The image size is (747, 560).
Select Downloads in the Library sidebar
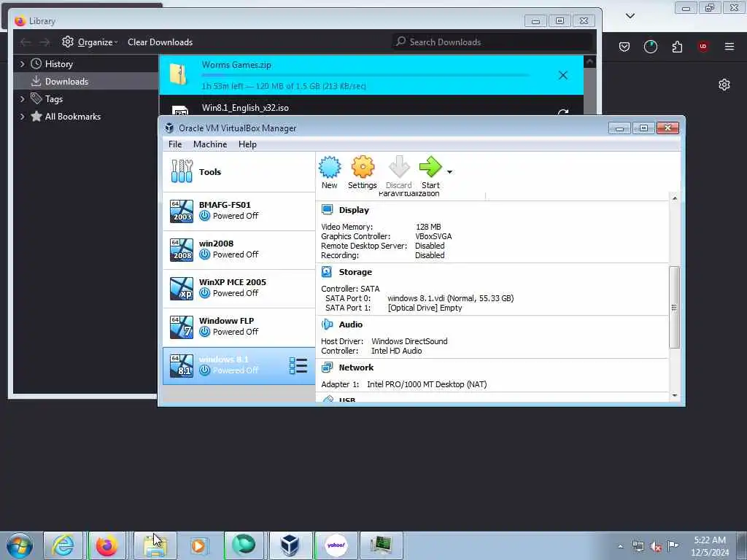86,82
